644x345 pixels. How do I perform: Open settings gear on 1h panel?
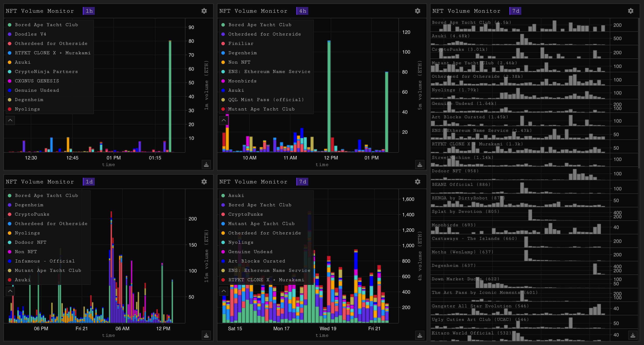pos(204,11)
